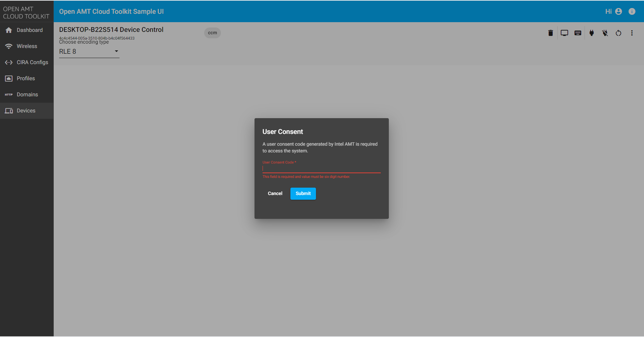
Task: Open Profiles in sidebar
Action: [x=27, y=79]
